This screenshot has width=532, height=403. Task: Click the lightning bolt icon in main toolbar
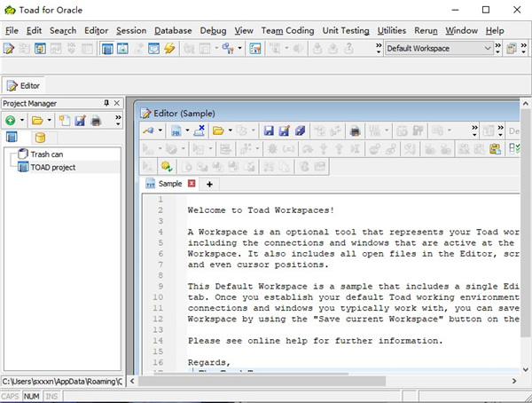pos(169,48)
